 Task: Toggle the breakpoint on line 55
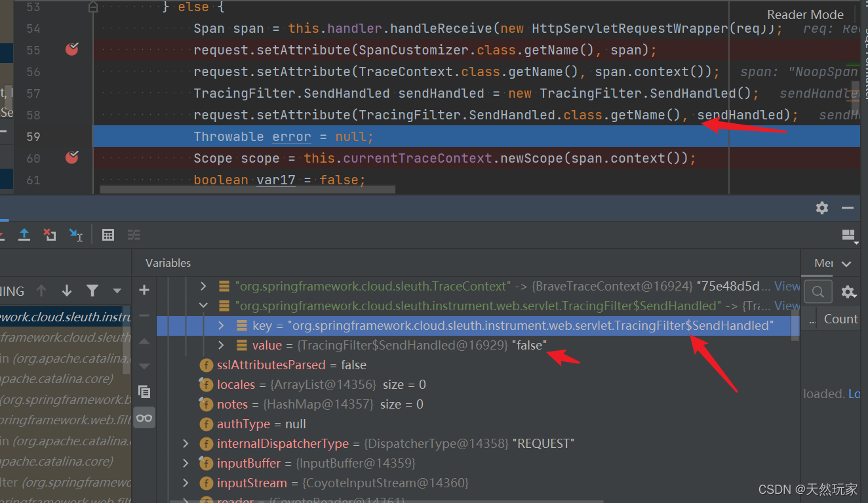click(72, 49)
